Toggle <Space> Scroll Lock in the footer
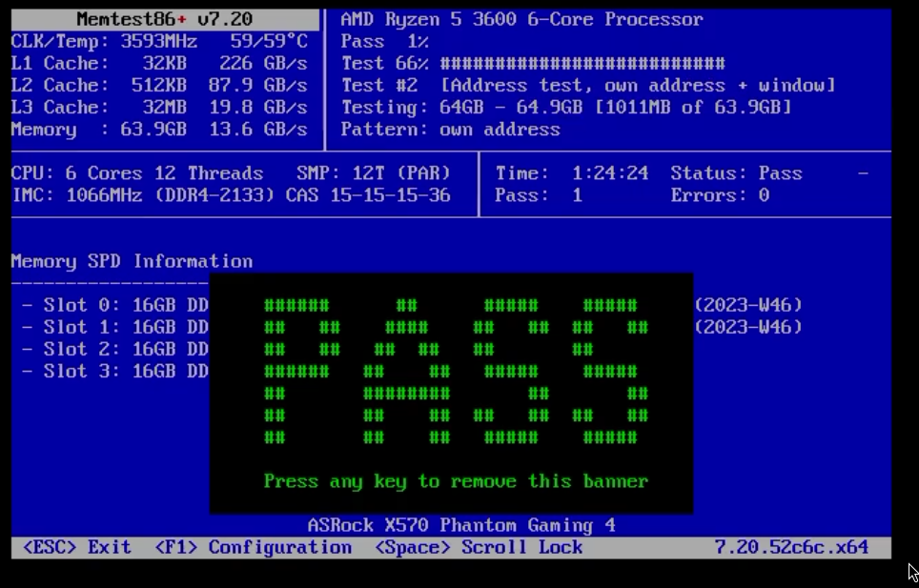The width and height of the screenshot is (919, 588). [x=479, y=547]
